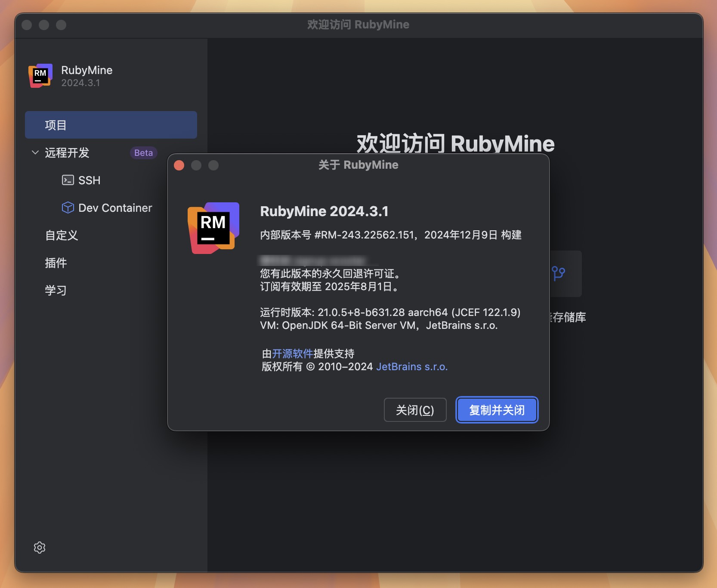Click the SSH terminal icon
The image size is (717, 588).
click(68, 180)
